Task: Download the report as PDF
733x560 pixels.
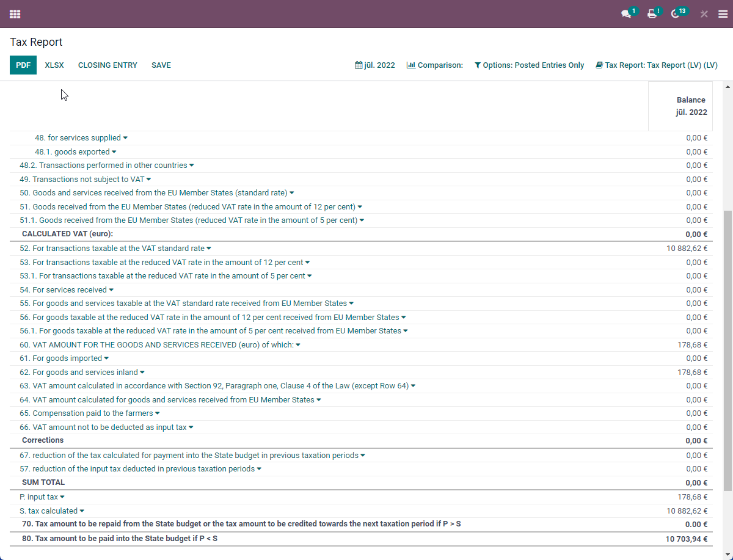Action: (x=23, y=65)
